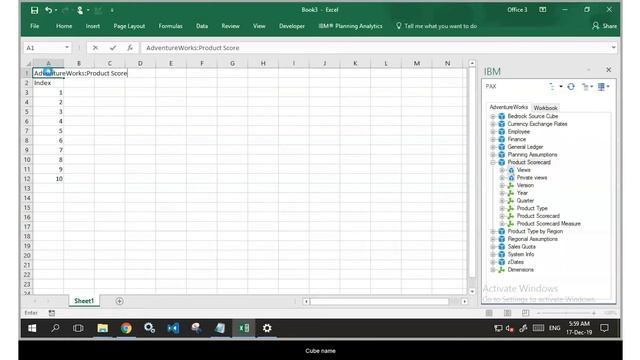Select the AdventureWorks tab in IBM pane
Screen dimensions: 640x360
(x=509, y=107)
